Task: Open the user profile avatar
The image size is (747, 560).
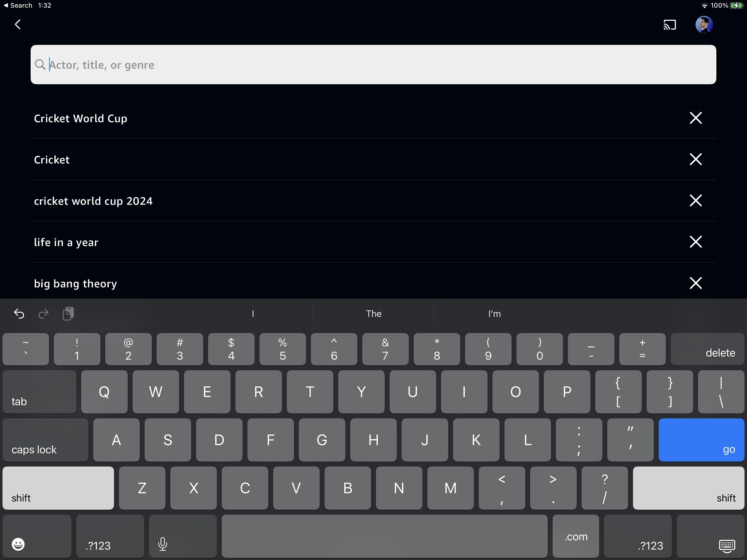Action: [704, 25]
